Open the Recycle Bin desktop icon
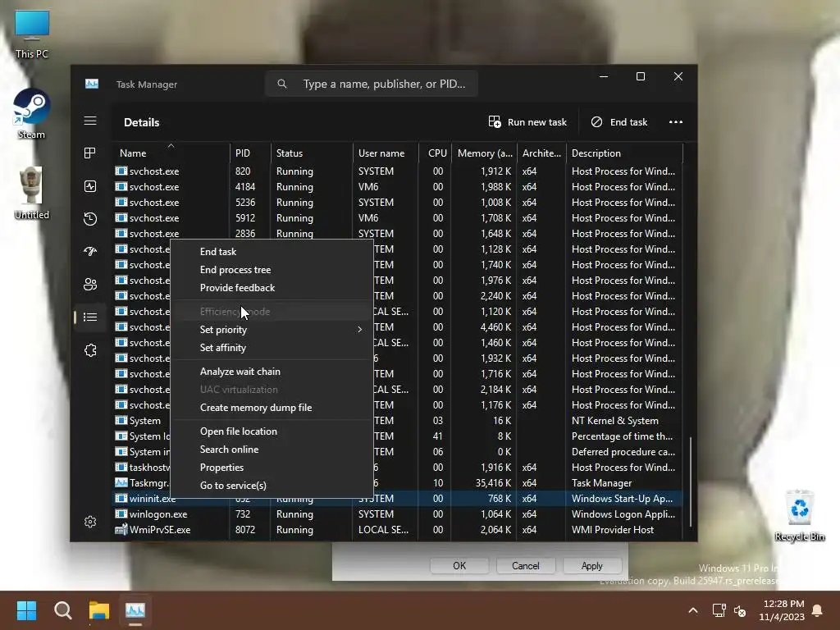The height and width of the screenshot is (630, 840). [799, 515]
